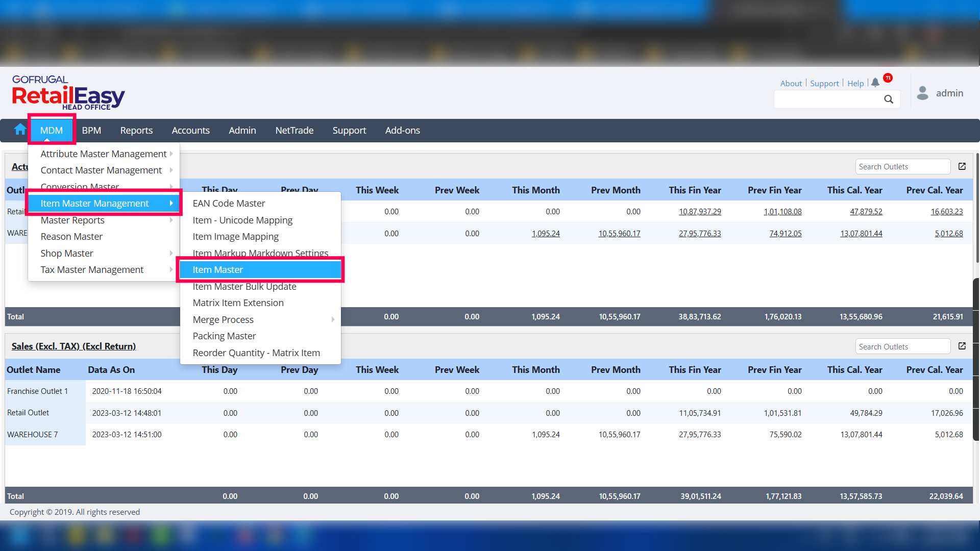Click This Fin Year value 10,87,937.29
This screenshot has height=551, width=980.
[x=699, y=211]
